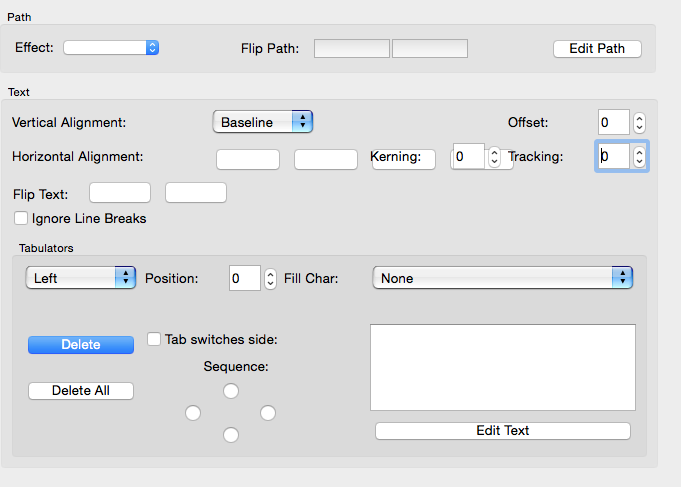Click the left Flip Path button
This screenshot has width=681, height=487.
[x=352, y=49]
